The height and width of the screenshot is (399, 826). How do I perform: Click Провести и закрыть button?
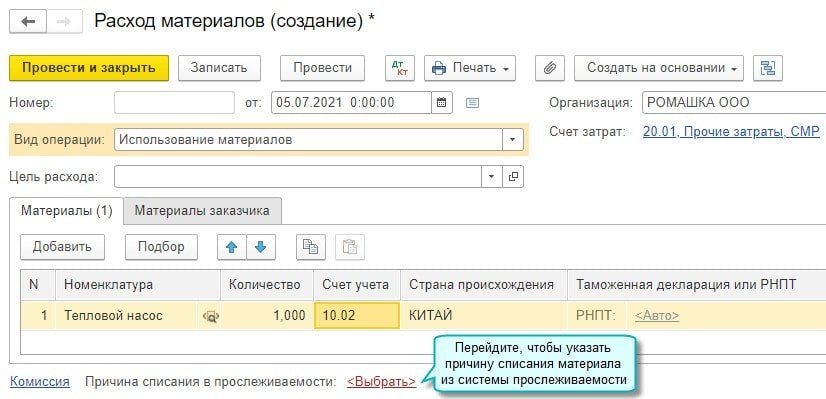(89, 68)
